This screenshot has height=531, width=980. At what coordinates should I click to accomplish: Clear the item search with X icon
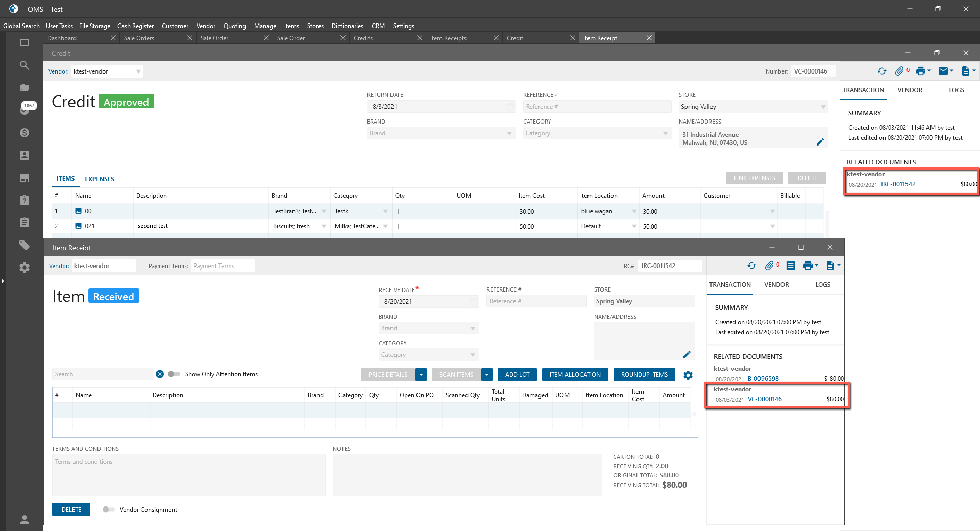click(x=160, y=374)
